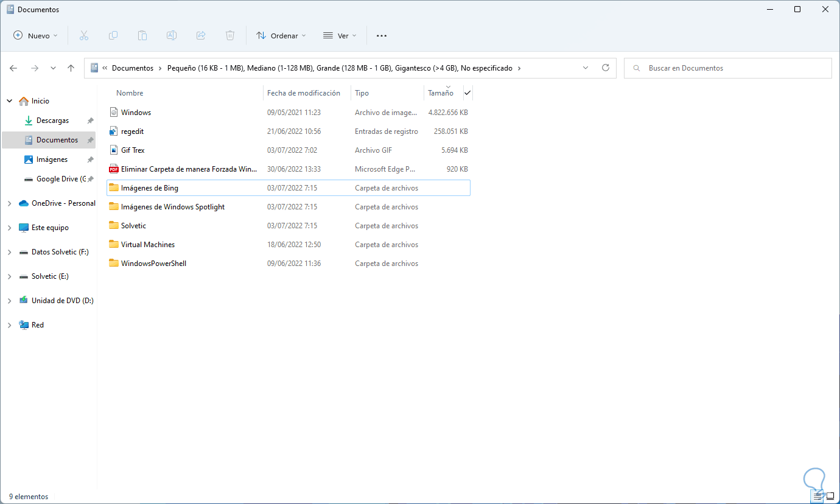
Task: Open Imágenes in the sidebar
Action: (52, 159)
